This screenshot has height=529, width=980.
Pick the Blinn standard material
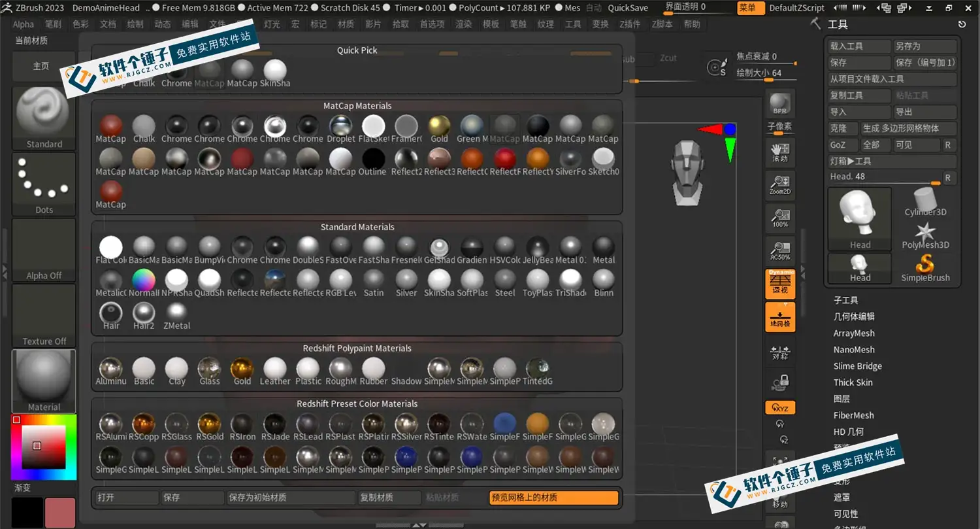[603, 282]
